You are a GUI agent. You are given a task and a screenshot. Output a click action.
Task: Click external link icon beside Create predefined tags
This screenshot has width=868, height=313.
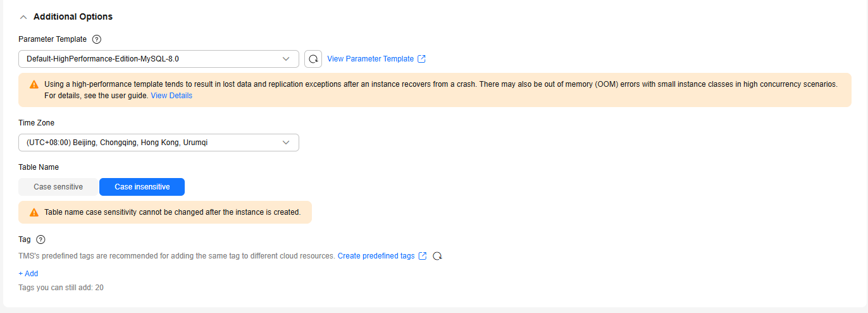pyautogui.click(x=423, y=256)
